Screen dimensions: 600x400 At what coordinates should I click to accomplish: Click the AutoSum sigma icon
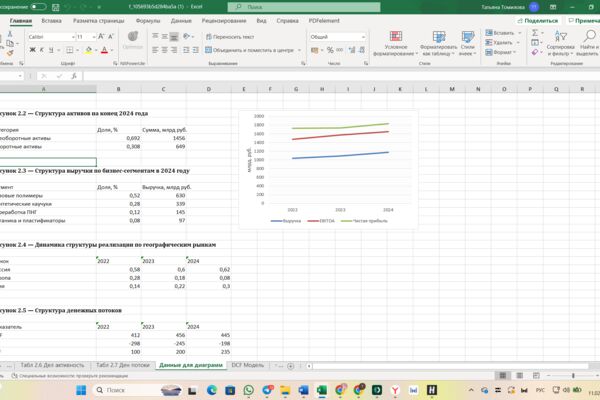pos(535,33)
